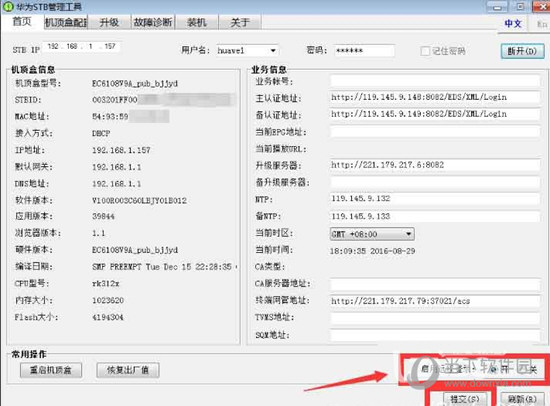550x406 pixels.
Task: Open the 关于 tab
Action: click(x=240, y=22)
